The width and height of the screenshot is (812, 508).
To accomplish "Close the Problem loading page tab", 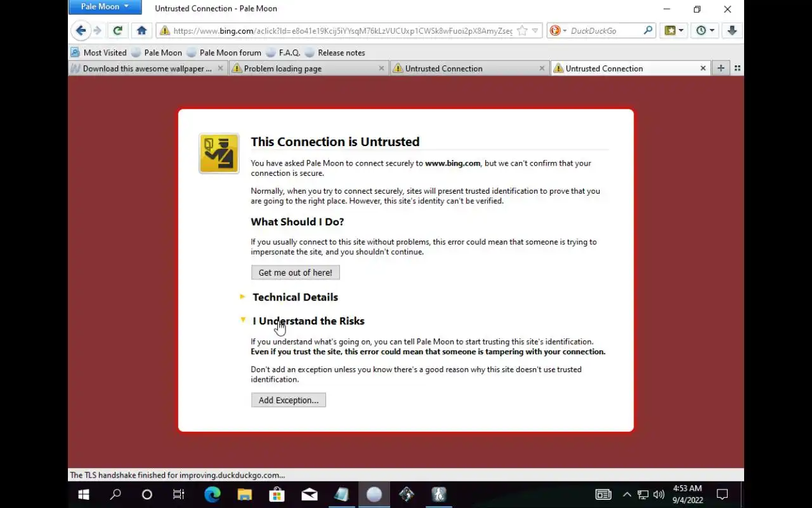I will (x=381, y=68).
